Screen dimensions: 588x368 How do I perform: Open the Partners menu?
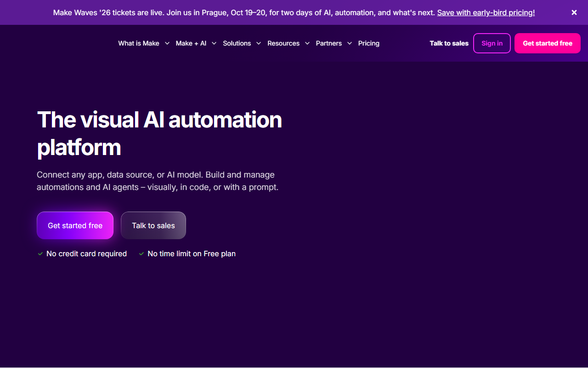pos(329,43)
